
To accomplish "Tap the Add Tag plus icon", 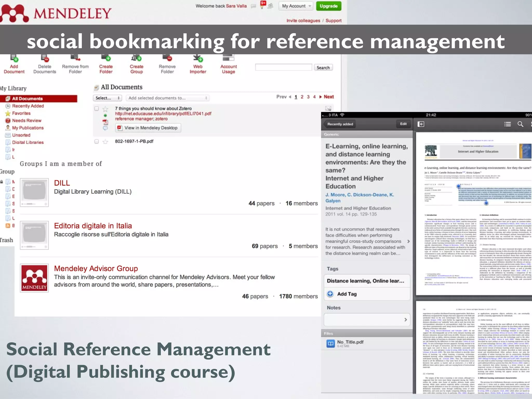I will point(330,294).
